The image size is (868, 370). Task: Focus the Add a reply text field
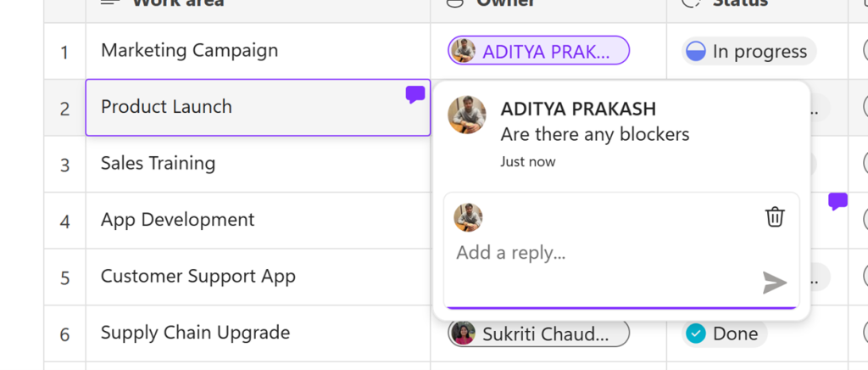[593, 253]
